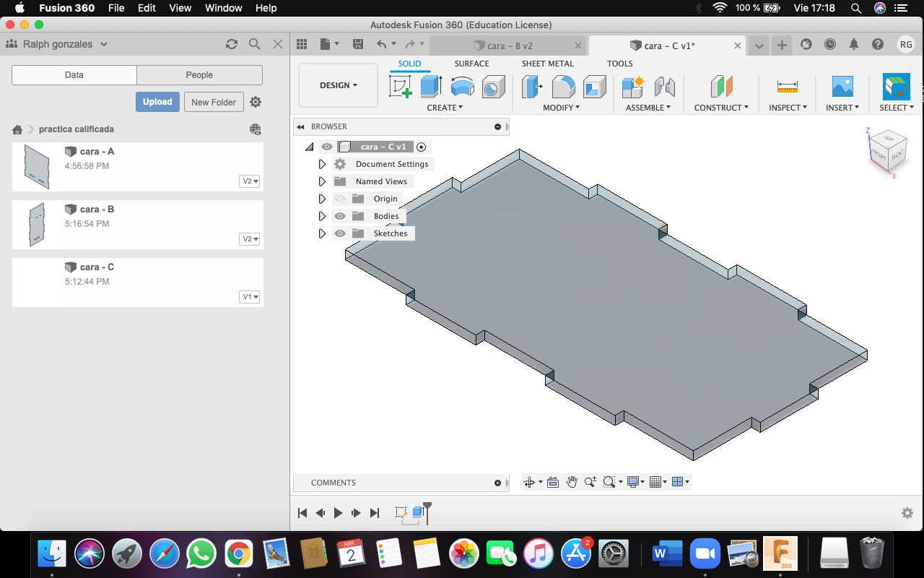Select the Joint tool
This screenshot has height=578, width=924.
click(664, 87)
